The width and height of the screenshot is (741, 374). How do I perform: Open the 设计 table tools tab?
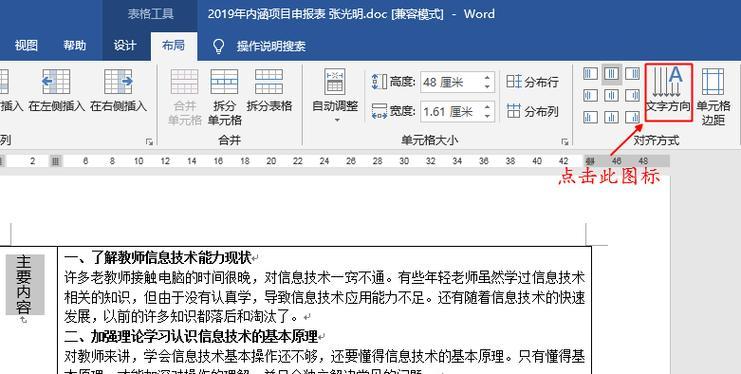[125, 45]
